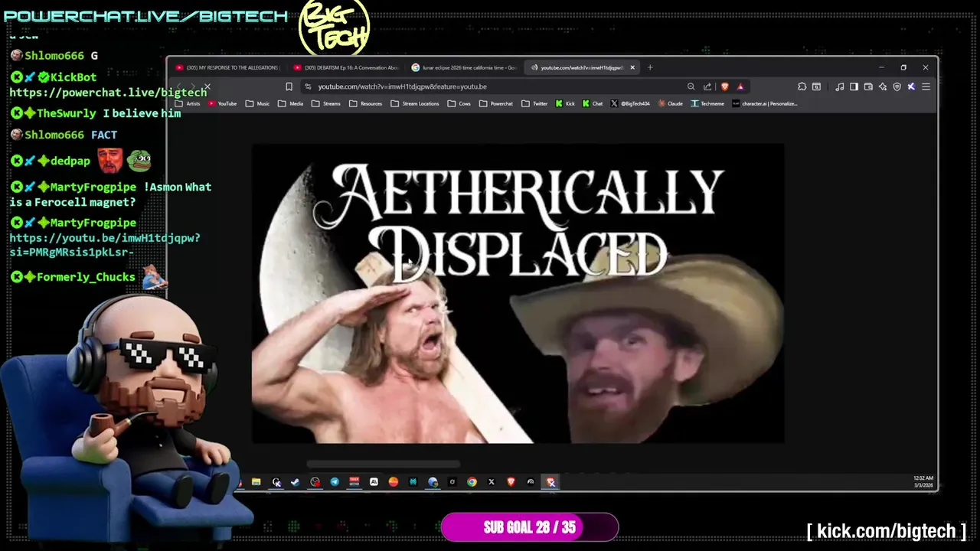
Task: Open the teal pixel creature app in taskbar
Action: point(413,482)
